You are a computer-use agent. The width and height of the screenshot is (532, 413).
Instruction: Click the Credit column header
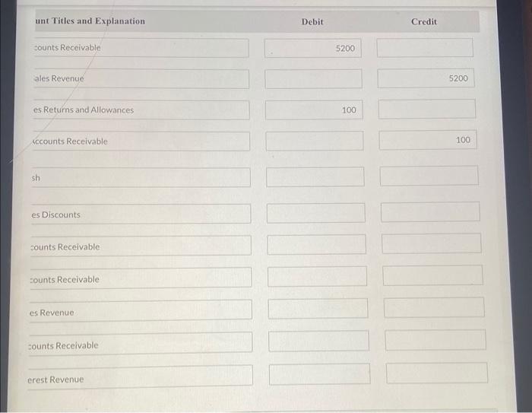(x=424, y=22)
